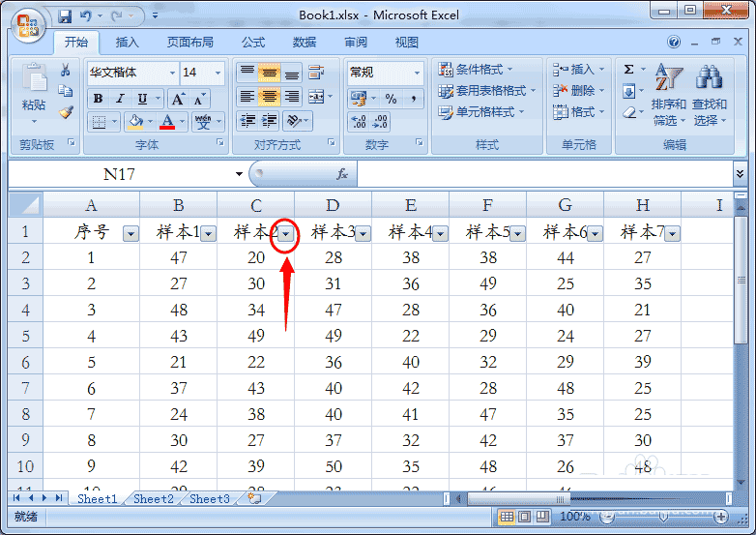Open Find and Select (查找和选择)
This screenshot has height=535, width=756.
point(710,94)
